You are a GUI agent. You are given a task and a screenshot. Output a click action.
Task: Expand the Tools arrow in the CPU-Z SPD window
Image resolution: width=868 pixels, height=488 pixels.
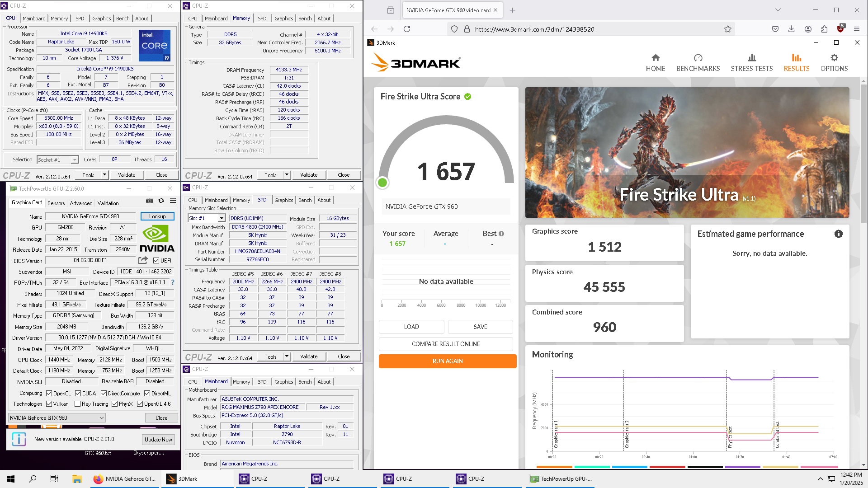(x=287, y=357)
